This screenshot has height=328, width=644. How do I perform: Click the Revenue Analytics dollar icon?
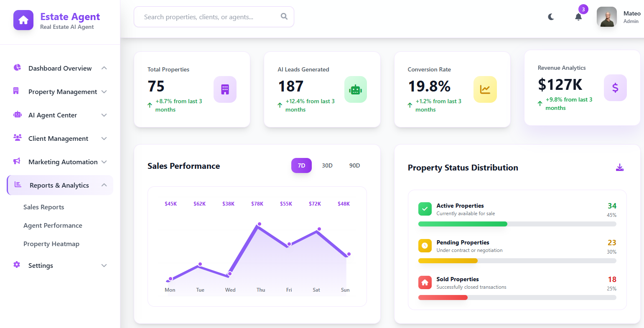(615, 88)
